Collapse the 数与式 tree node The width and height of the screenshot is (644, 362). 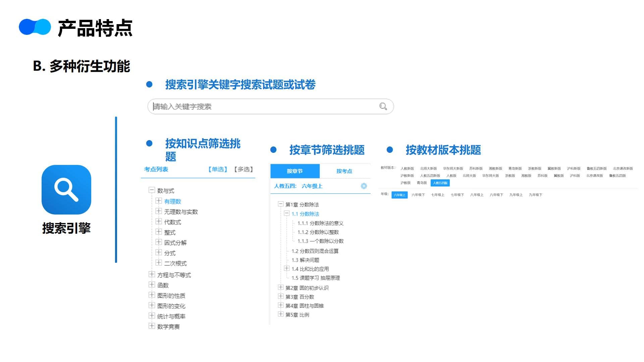152,190
